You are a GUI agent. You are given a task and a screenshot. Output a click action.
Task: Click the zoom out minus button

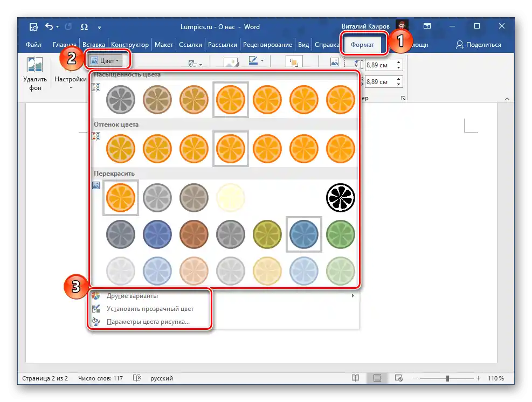(415, 378)
